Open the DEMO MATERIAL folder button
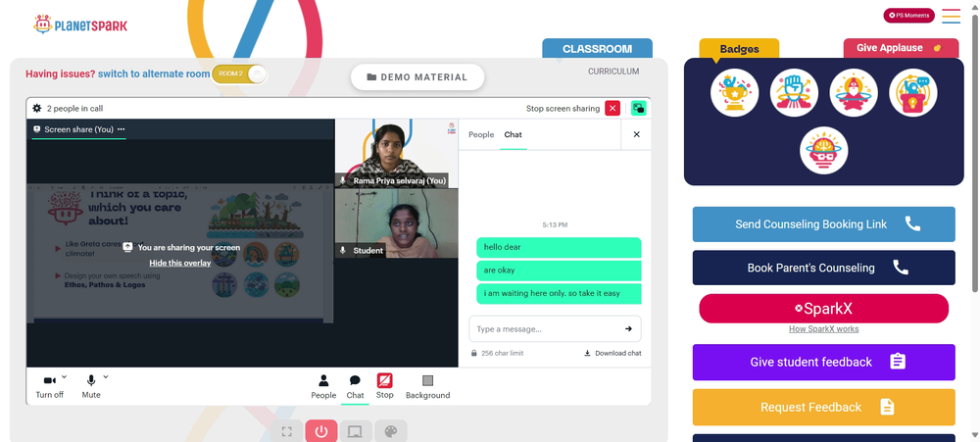The image size is (980, 442). pyautogui.click(x=417, y=76)
